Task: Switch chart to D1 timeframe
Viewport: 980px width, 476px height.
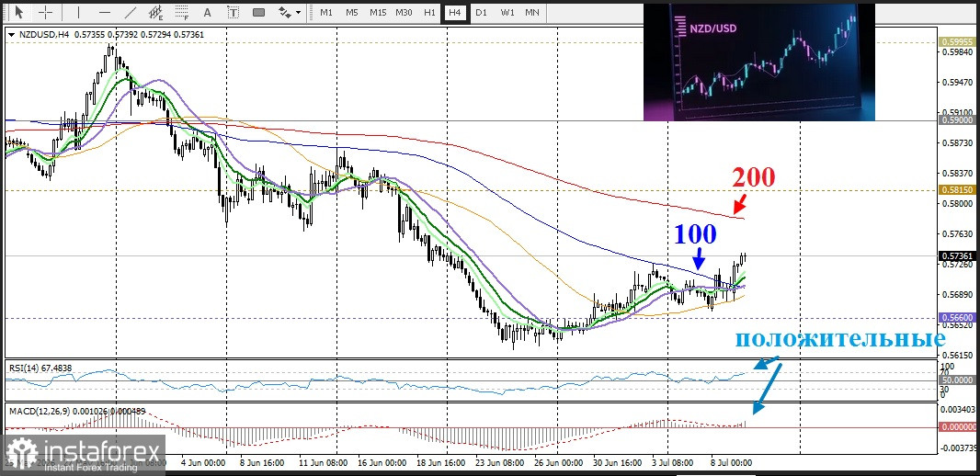Action: tap(481, 12)
